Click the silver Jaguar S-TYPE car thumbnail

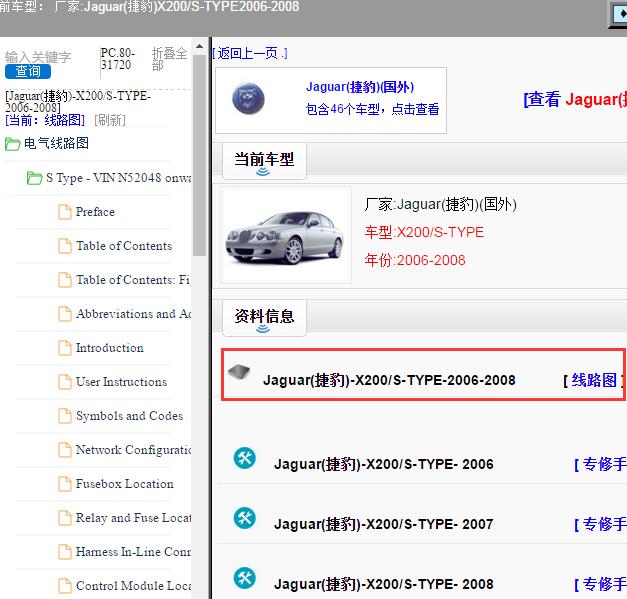click(285, 236)
